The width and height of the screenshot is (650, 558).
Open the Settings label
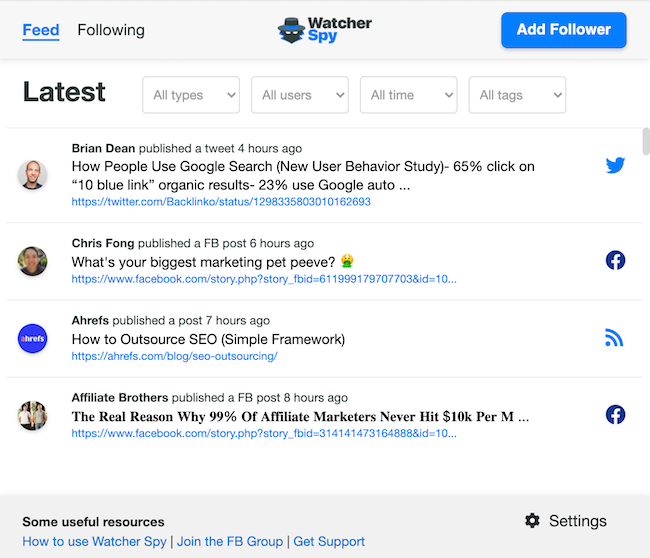click(577, 521)
